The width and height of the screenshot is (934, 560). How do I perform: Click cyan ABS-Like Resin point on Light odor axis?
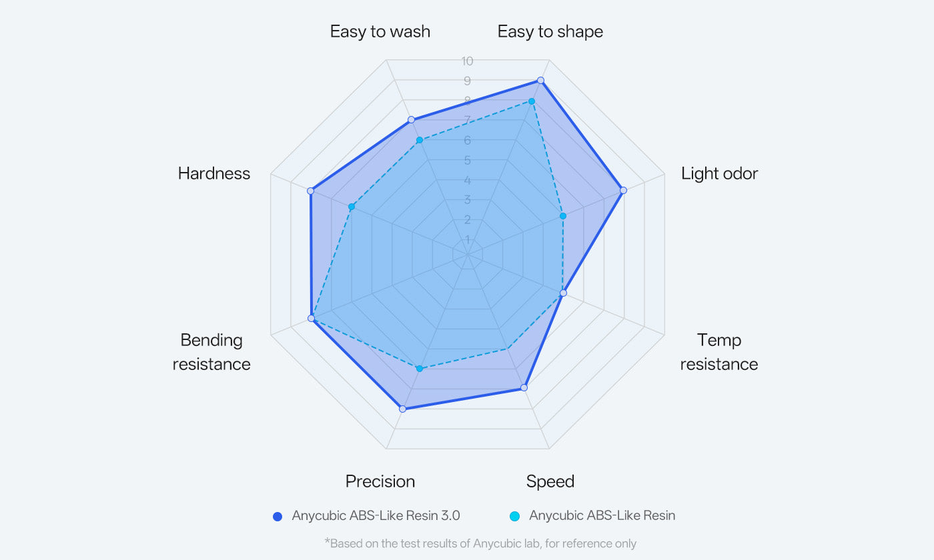pos(563,216)
